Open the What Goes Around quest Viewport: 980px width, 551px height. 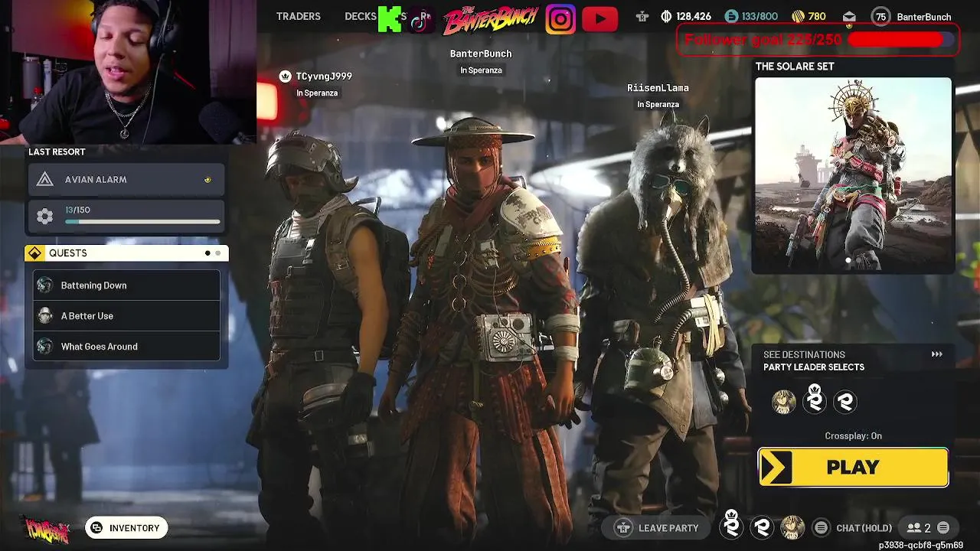click(x=126, y=347)
